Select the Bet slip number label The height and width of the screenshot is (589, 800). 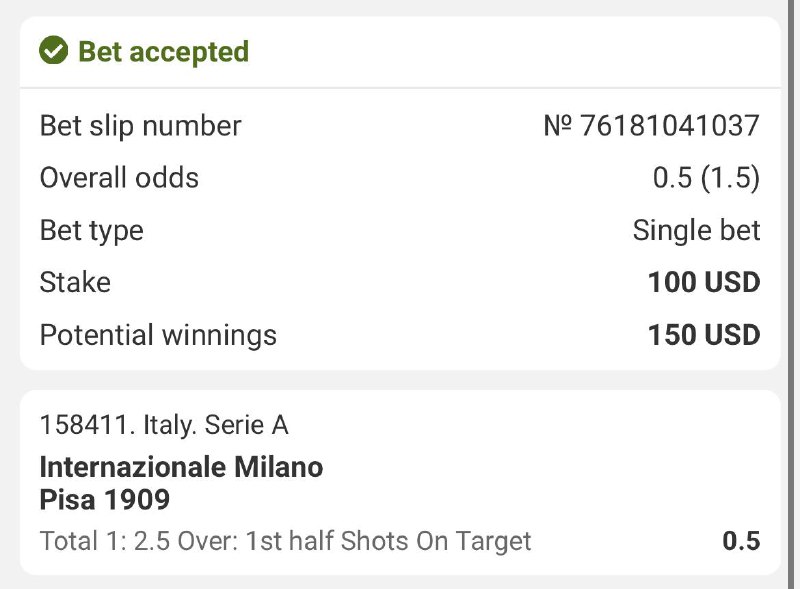140,126
